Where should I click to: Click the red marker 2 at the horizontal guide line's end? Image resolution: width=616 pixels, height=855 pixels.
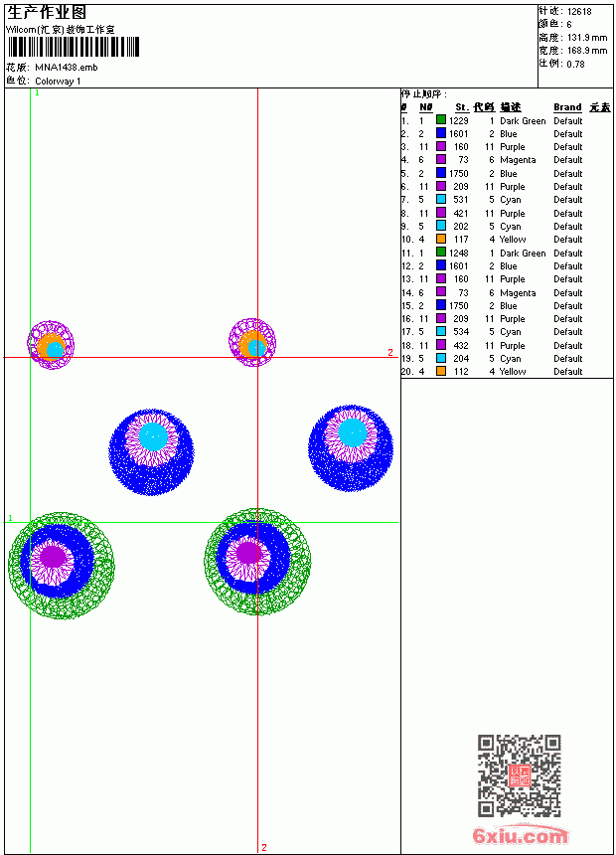(390, 352)
